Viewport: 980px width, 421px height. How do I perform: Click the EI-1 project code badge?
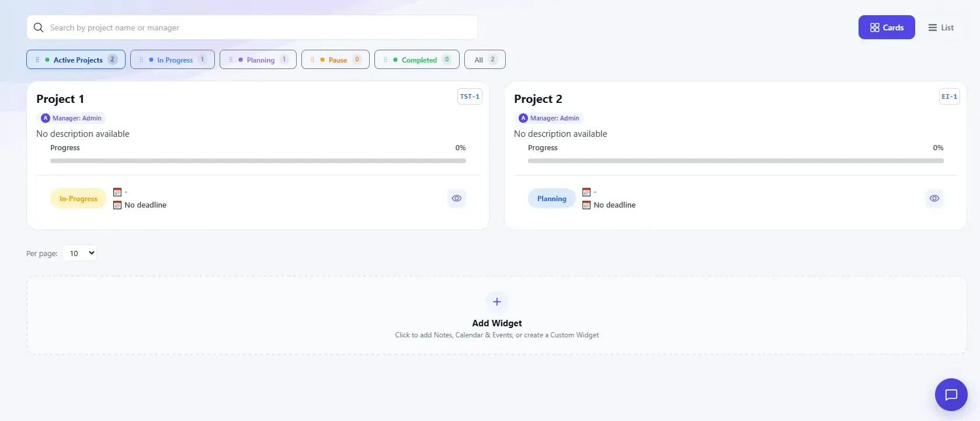coord(949,96)
